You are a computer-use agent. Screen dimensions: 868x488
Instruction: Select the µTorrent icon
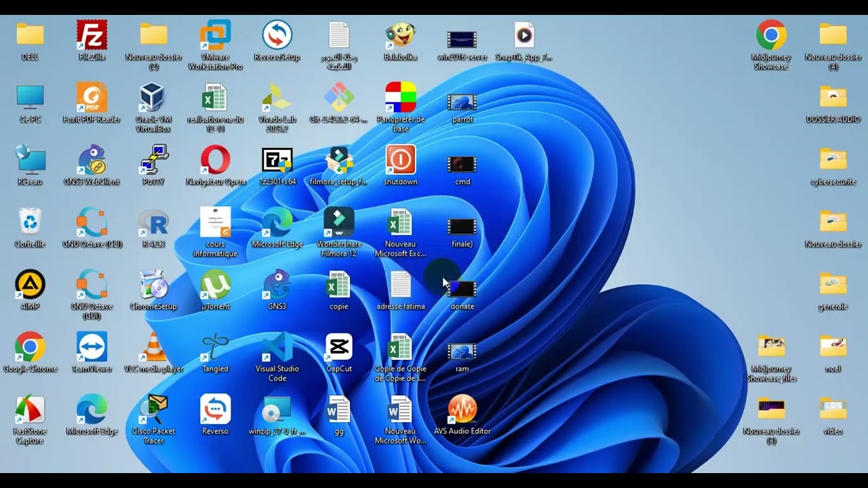tap(215, 285)
